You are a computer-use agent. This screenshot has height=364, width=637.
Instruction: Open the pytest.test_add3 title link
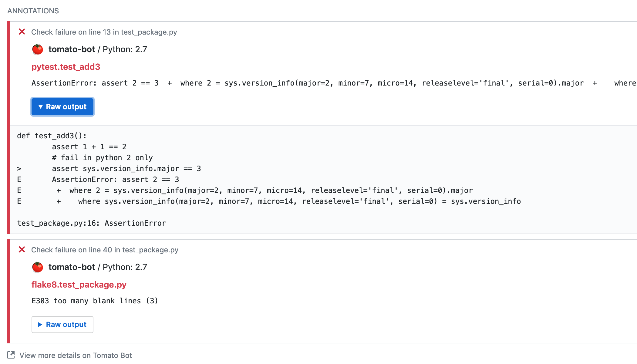(66, 67)
